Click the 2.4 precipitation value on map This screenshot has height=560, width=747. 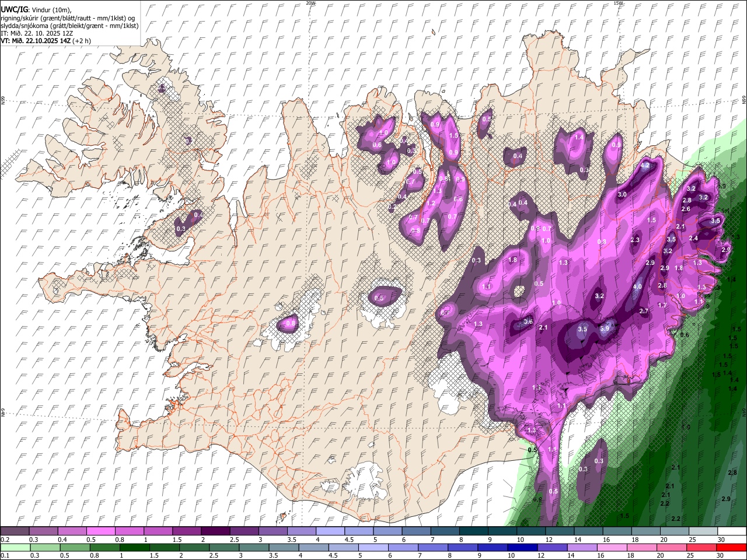pos(693,239)
